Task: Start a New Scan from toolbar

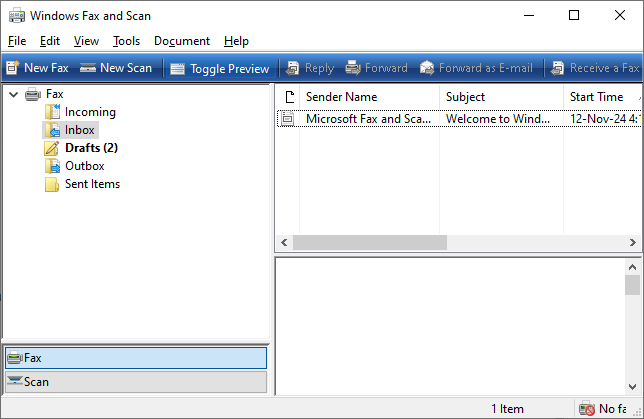Action: 116,68
